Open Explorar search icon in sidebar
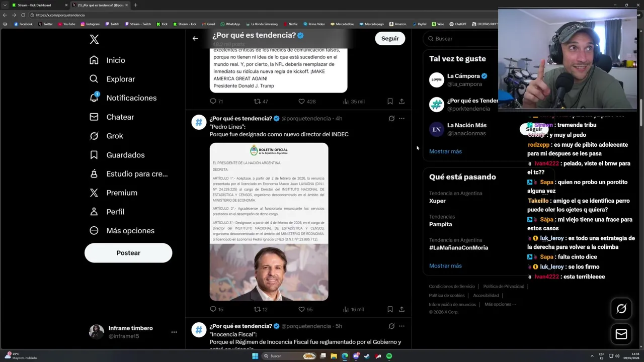This screenshot has height=362, width=644. click(94, 79)
